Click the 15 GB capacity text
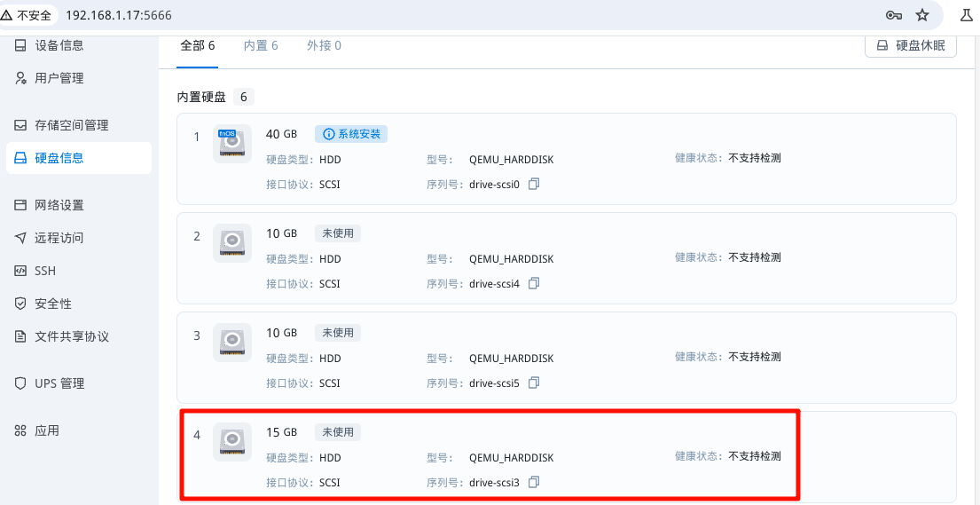The image size is (980, 505). point(281,432)
